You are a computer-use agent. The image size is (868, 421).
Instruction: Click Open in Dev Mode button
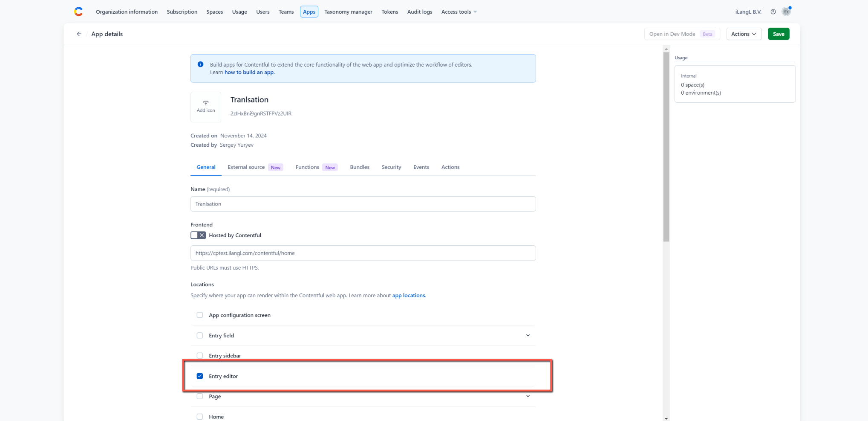pyautogui.click(x=682, y=34)
